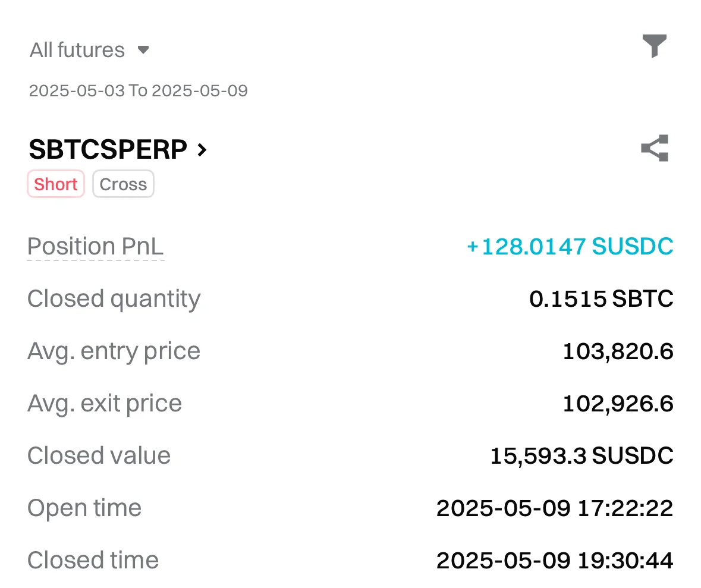The height and width of the screenshot is (588, 701).
Task: Select the 15,593.3 SUSDC closed value
Action: [581, 456]
